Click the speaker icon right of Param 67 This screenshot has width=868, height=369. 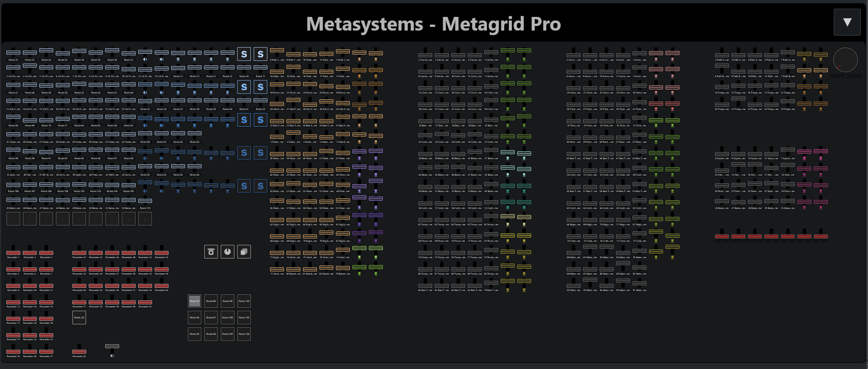[x=145, y=125]
